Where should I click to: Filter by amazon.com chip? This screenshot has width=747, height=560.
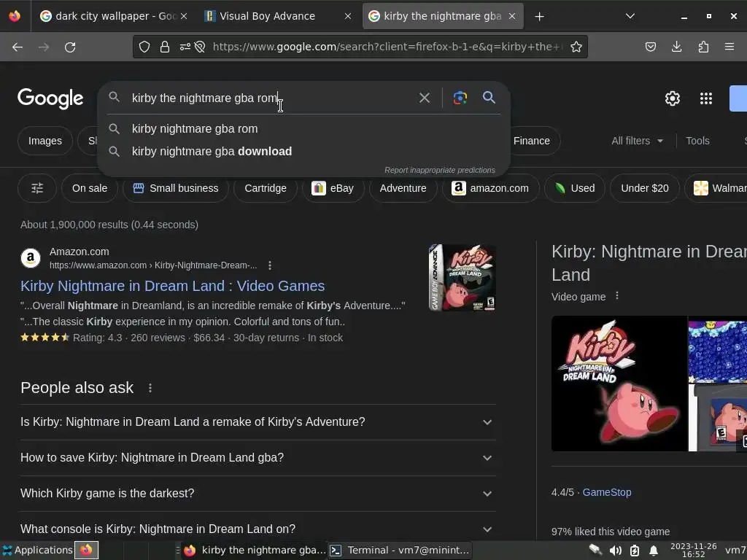(490, 188)
